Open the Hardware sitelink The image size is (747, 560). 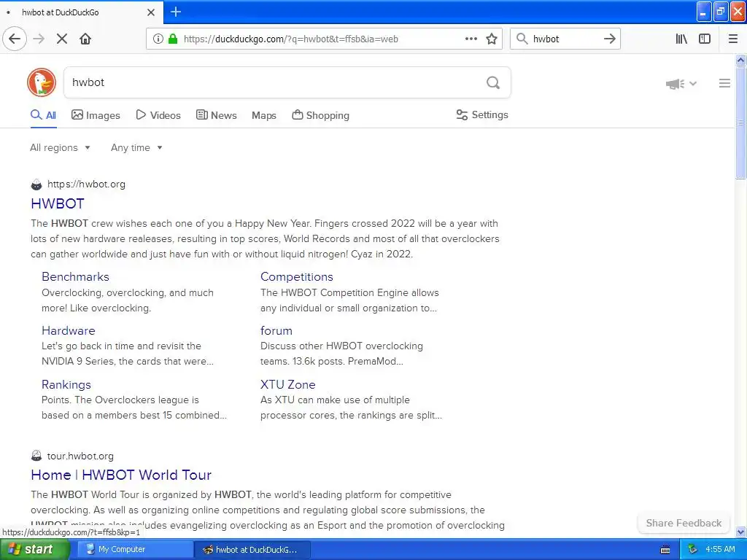(x=68, y=330)
